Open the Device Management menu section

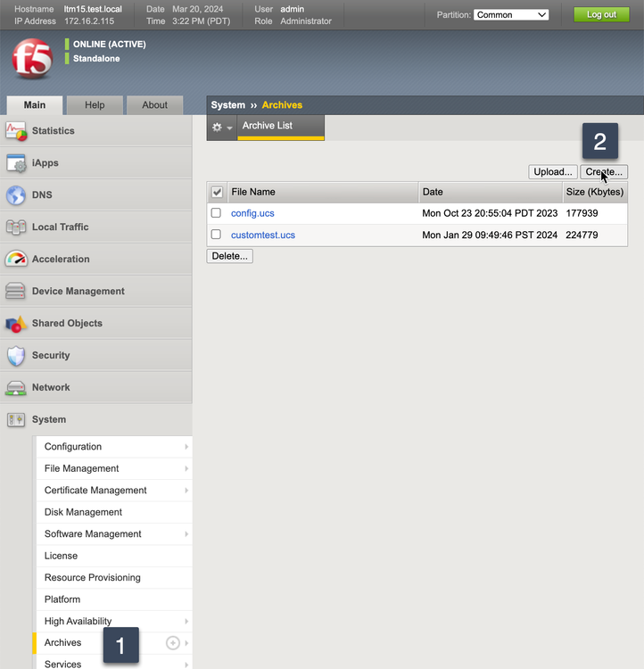[x=96, y=291]
